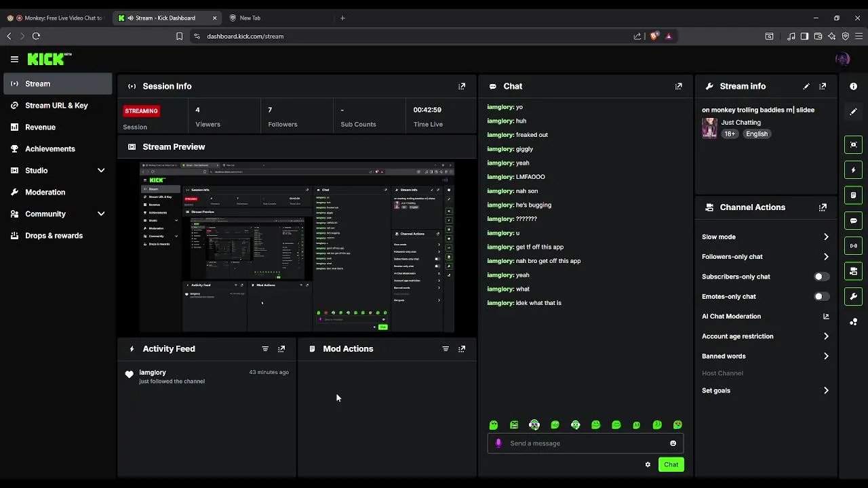The width and height of the screenshot is (868, 488).
Task: Open Mod Actions filter options
Action: coord(446,348)
